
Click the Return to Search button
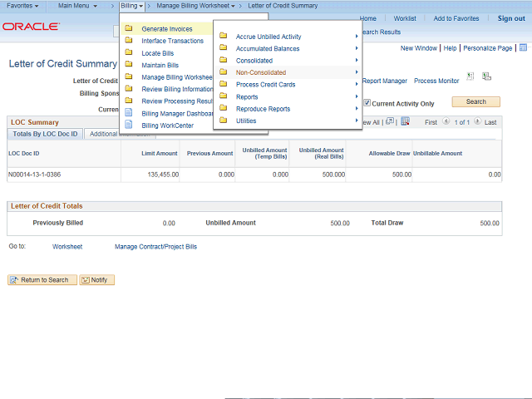(x=39, y=280)
